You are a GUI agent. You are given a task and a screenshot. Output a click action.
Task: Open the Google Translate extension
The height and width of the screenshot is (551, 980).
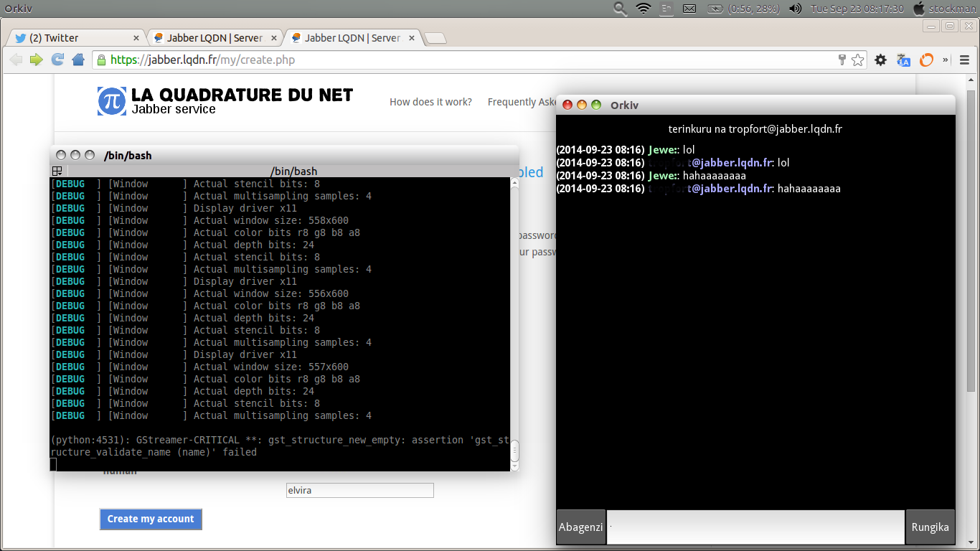904,60
